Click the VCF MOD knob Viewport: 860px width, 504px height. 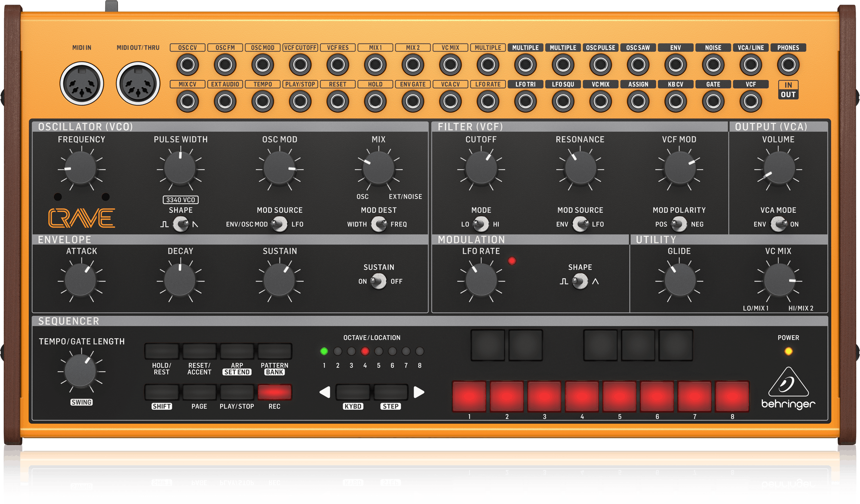[679, 168]
